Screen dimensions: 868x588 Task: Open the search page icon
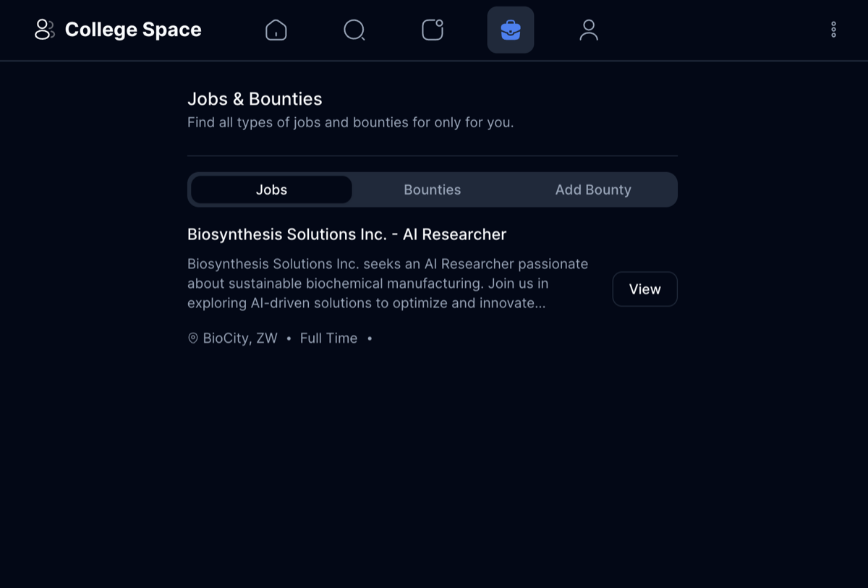pyautogui.click(x=354, y=30)
